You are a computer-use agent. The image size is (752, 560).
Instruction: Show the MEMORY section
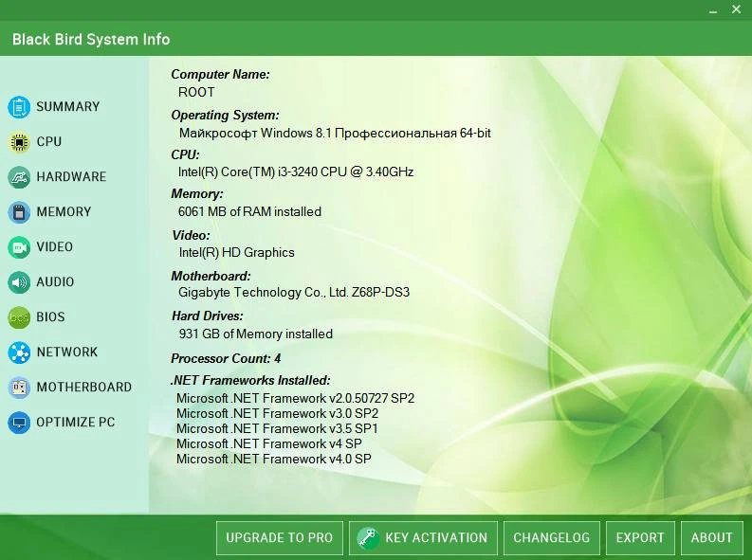[x=64, y=211]
